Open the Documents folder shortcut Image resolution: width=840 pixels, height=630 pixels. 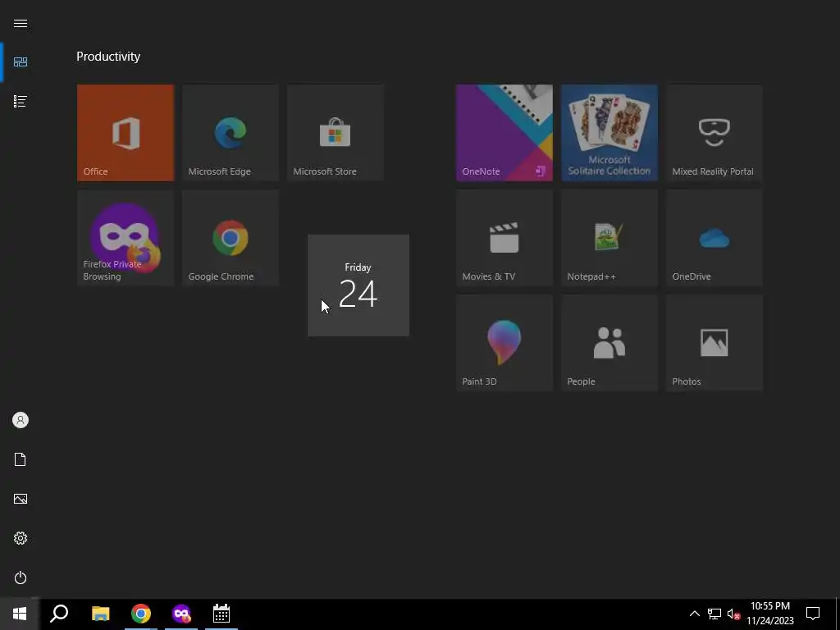point(21,459)
